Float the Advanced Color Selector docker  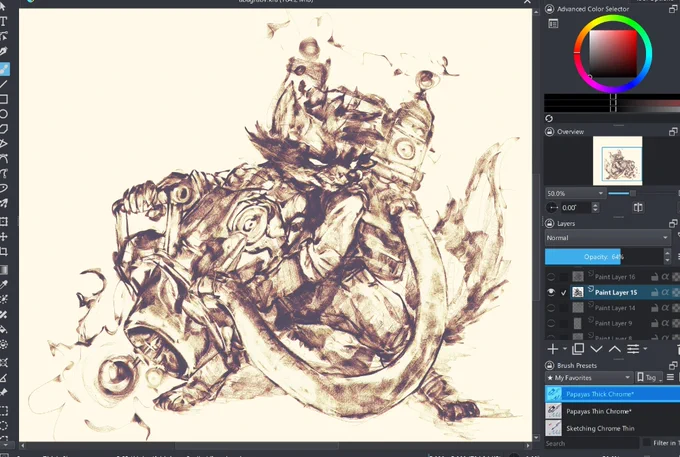673,9
